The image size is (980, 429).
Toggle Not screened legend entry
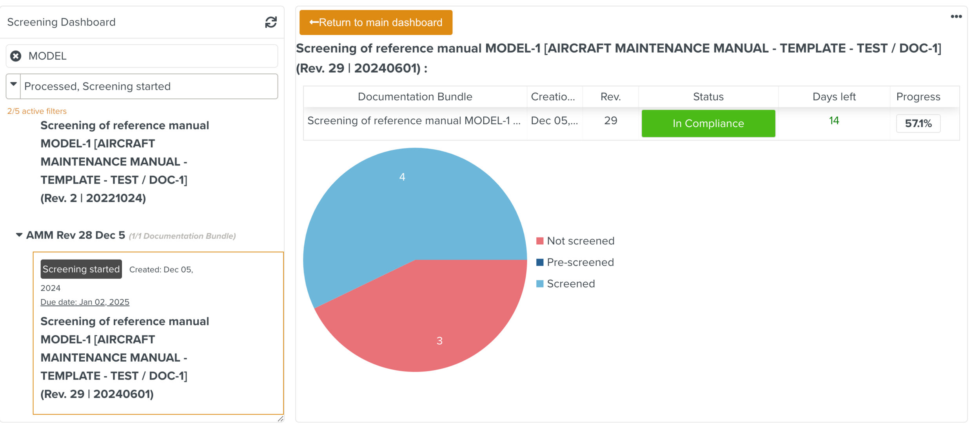[575, 241]
